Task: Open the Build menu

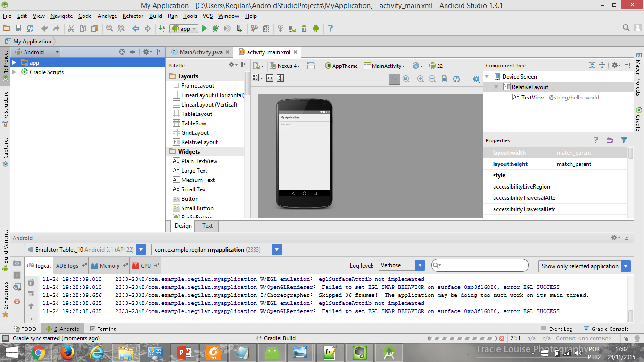Action: (x=156, y=16)
